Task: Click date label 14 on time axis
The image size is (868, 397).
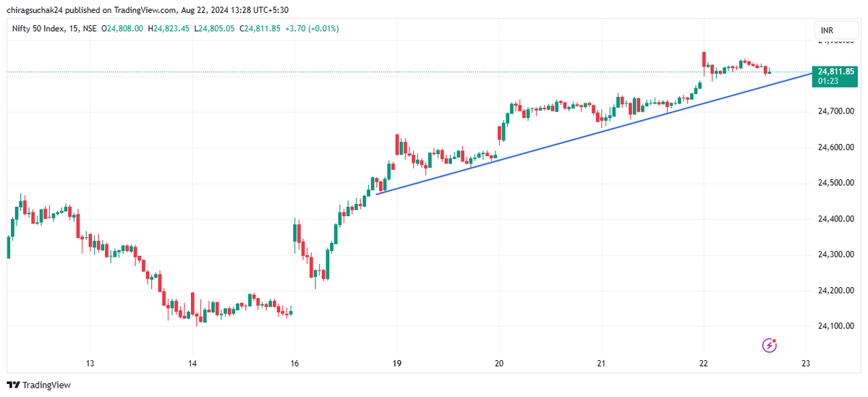Action: pos(192,363)
